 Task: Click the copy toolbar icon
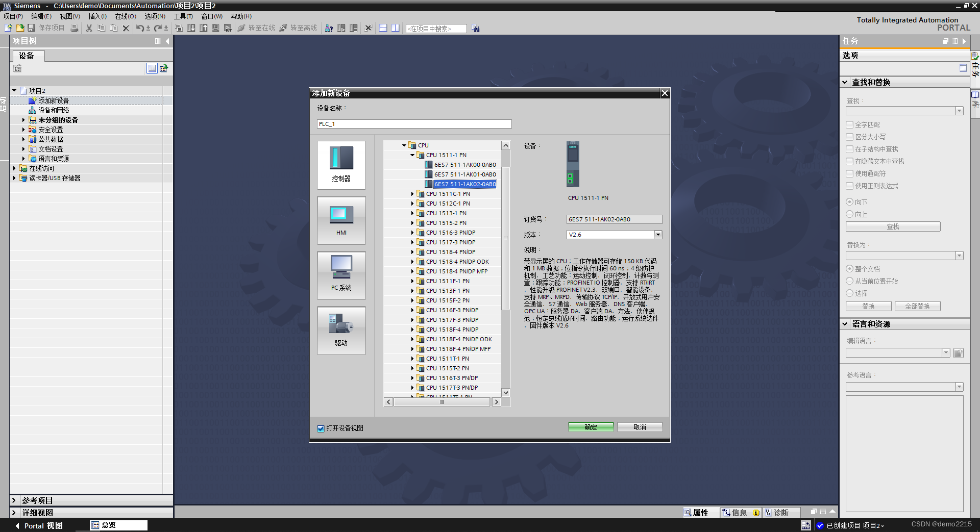[x=102, y=28]
